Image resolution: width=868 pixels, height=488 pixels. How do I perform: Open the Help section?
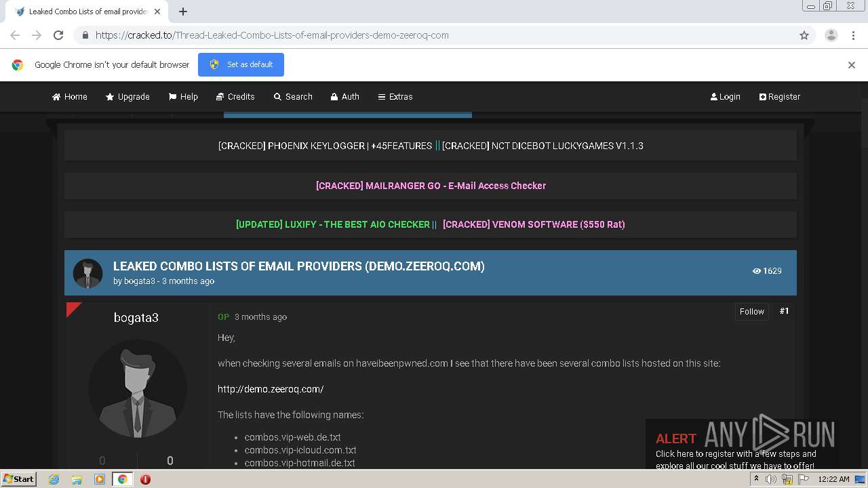pyautogui.click(x=183, y=97)
